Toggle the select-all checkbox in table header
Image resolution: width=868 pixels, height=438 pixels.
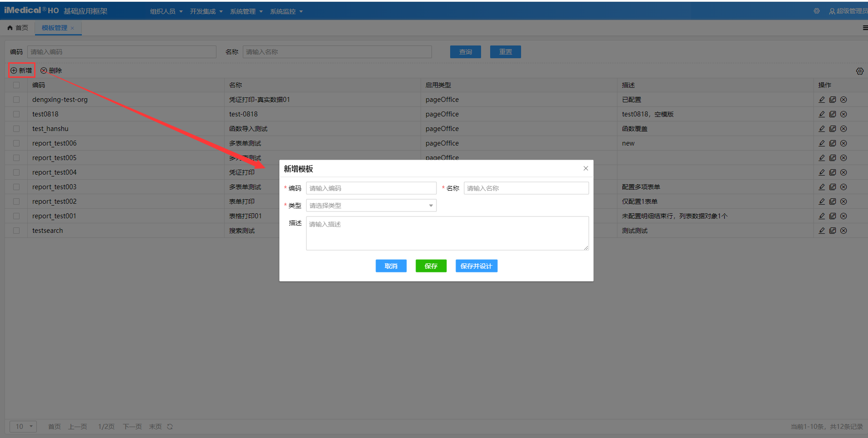click(16, 85)
